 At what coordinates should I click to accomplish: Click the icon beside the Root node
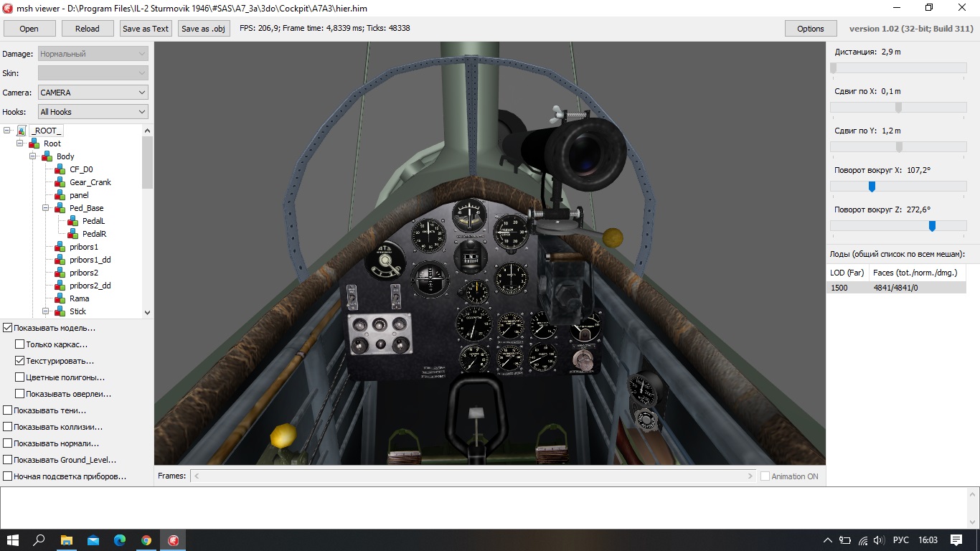(34, 143)
